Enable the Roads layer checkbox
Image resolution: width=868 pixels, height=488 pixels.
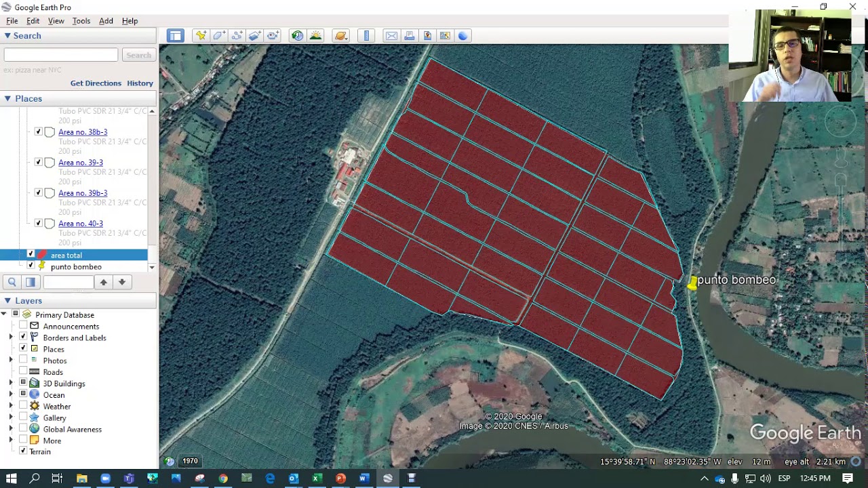[23, 372]
